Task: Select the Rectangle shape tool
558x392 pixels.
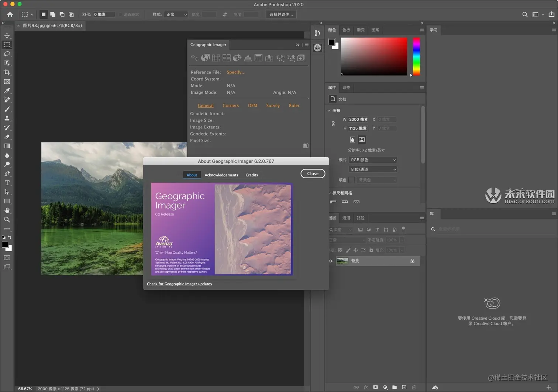Action: click(x=7, y=201)
